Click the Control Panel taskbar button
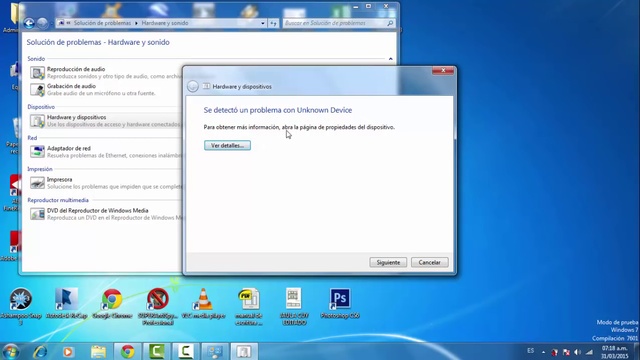 (x=215, y=351)
